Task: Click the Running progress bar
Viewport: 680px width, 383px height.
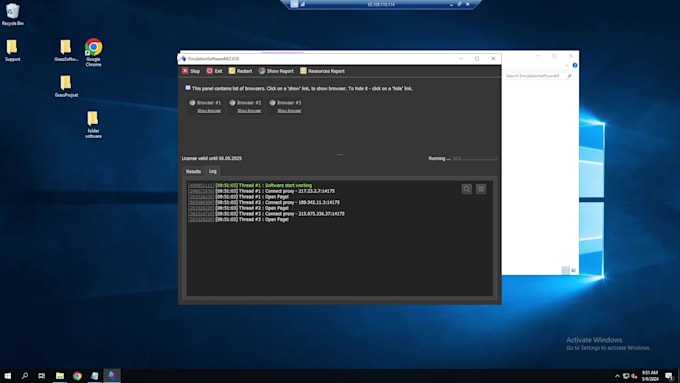Action: point(474,158)
